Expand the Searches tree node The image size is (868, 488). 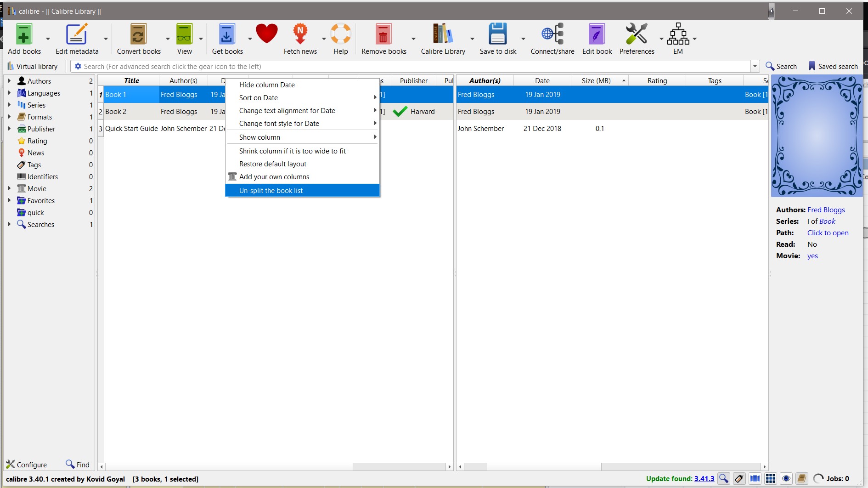coord(9,224)
